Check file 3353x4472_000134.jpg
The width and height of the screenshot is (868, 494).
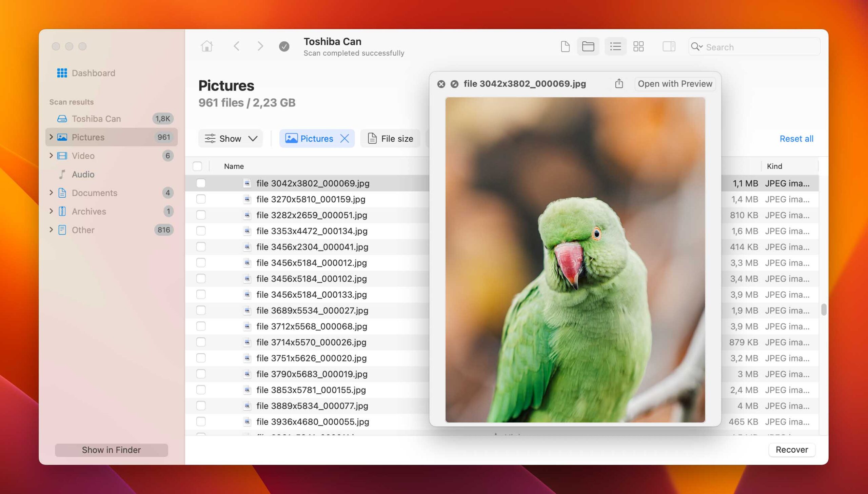[x=201, y=231]
